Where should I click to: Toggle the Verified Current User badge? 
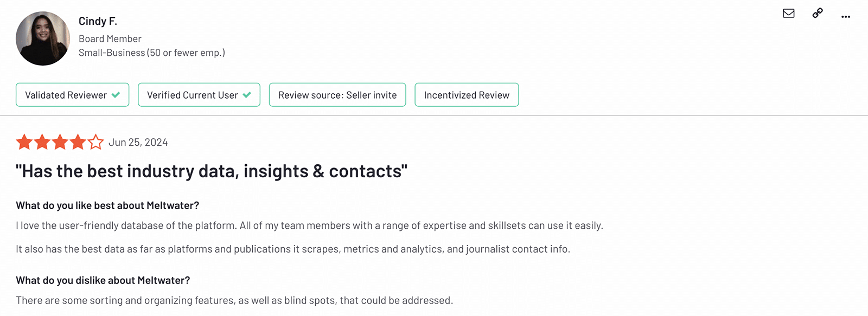199,94
